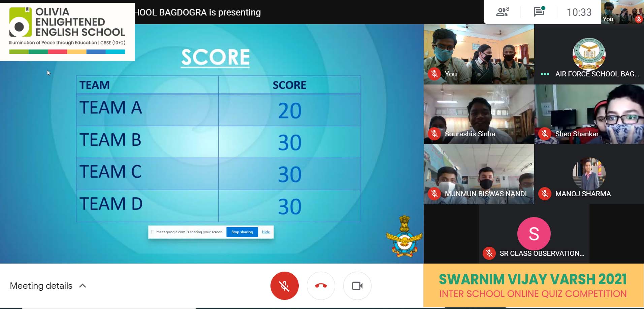Click the SCORE heading on the slide
Image resolution: width=644 pixels, height=309 pixels.
[215, 57]
